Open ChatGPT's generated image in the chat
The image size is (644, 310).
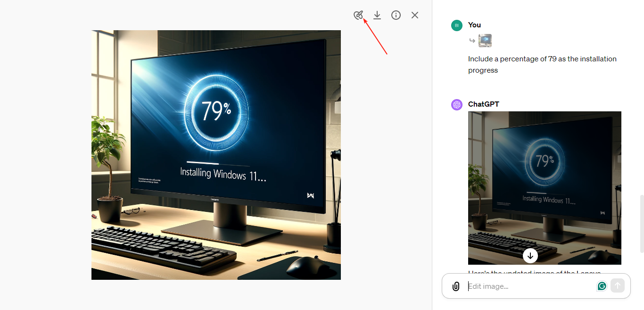(545, 188)
